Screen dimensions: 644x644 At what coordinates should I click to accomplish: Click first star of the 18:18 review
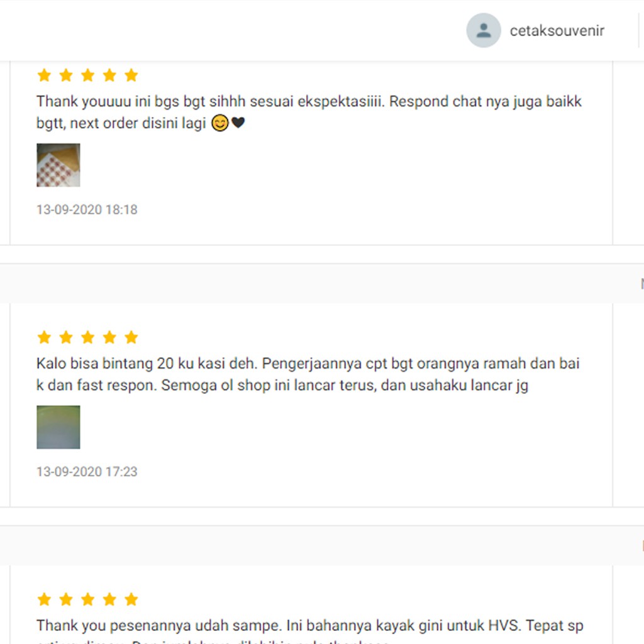[x=44, y=75]
